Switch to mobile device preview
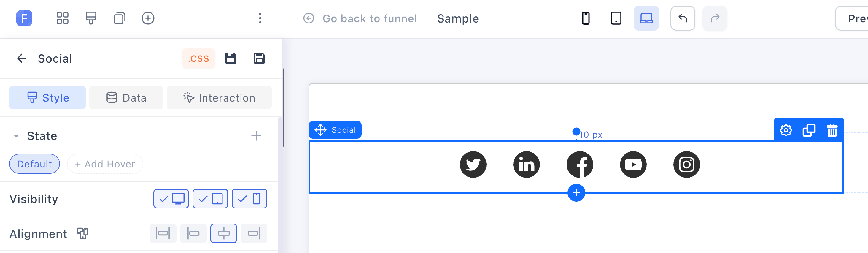Viewport: 868px width, 253px height. 586,18
